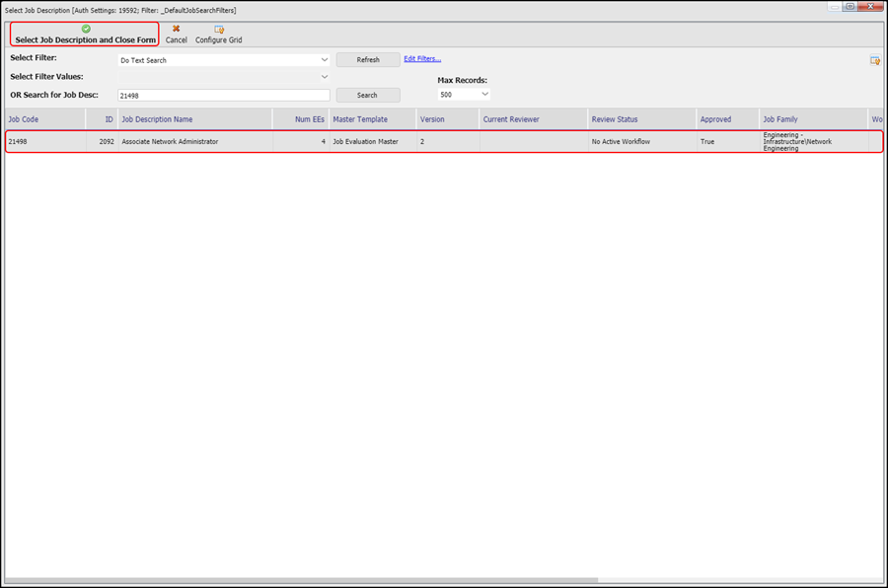Sort by the Job Code column header

click(24, 119)
